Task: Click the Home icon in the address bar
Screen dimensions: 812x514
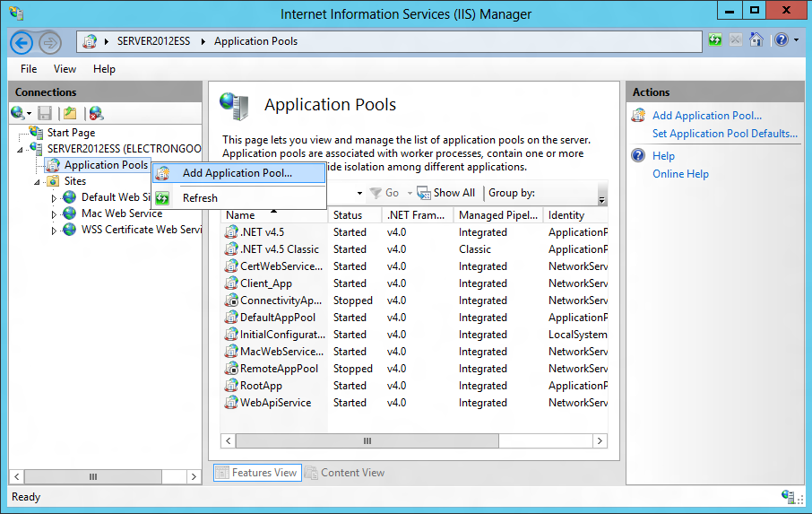Action: (756, 39)
